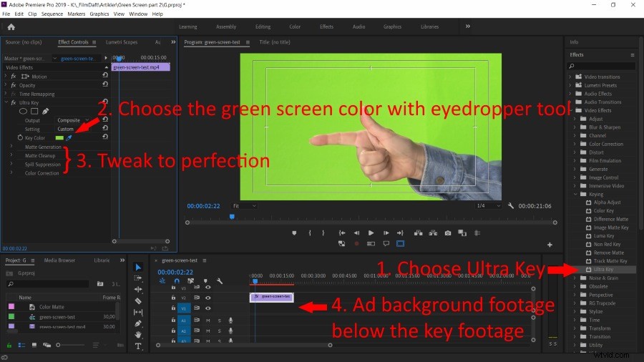Go to Out point

click(400, 233)
